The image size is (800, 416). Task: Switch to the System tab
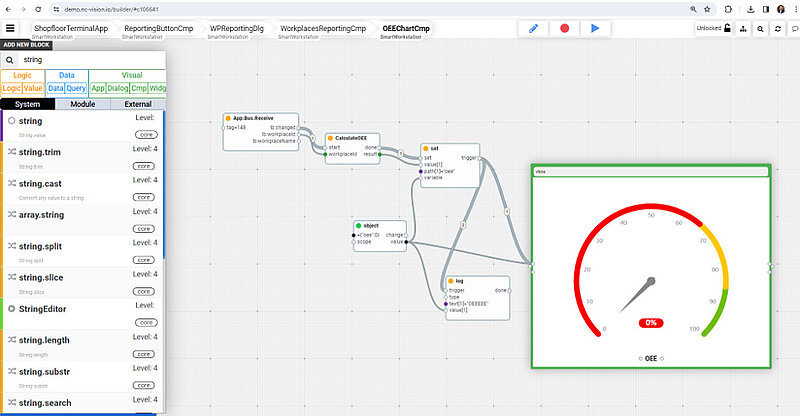tap(28, 104)
